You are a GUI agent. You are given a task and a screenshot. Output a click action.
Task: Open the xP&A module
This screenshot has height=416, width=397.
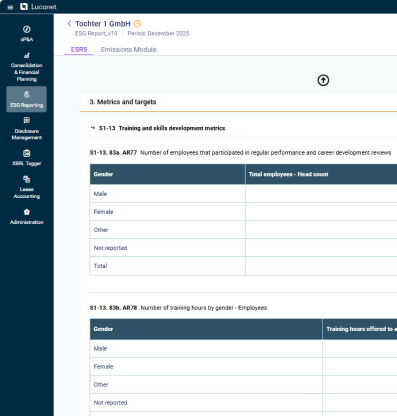27,34
